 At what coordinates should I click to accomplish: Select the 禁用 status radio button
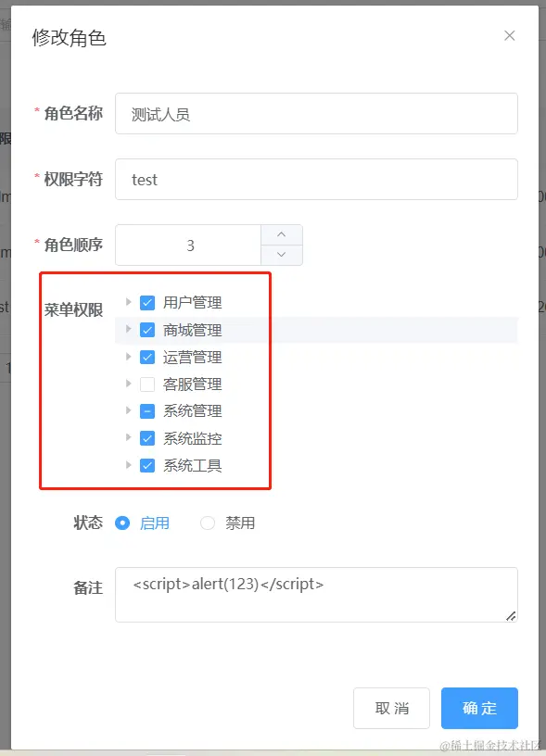[x=208, y=523]
